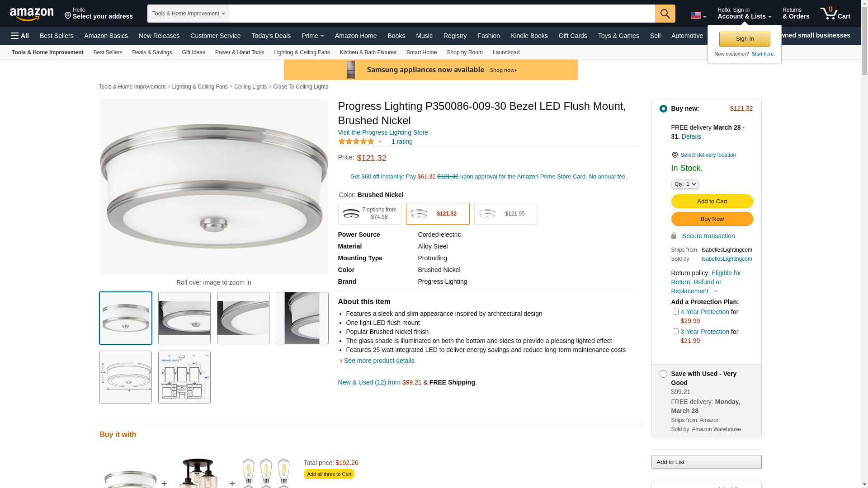Open Today's Deals in navigation
Viewport: 868px width, 488px height.
pos(271,36)
